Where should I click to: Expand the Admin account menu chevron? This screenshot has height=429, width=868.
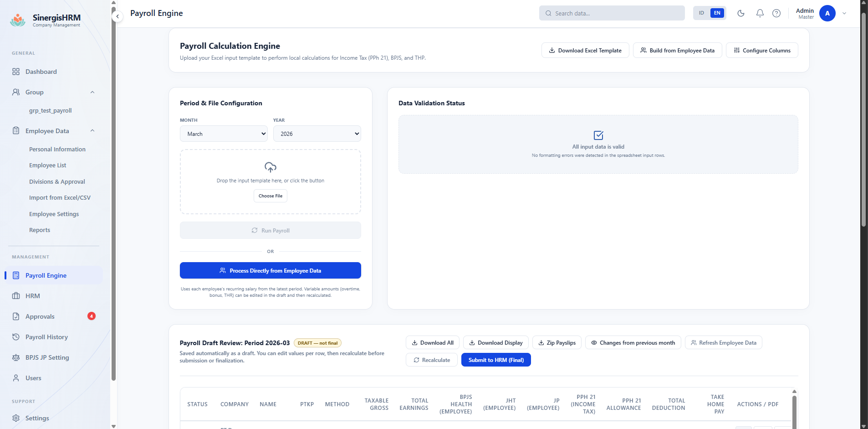[x=844, y=13]
